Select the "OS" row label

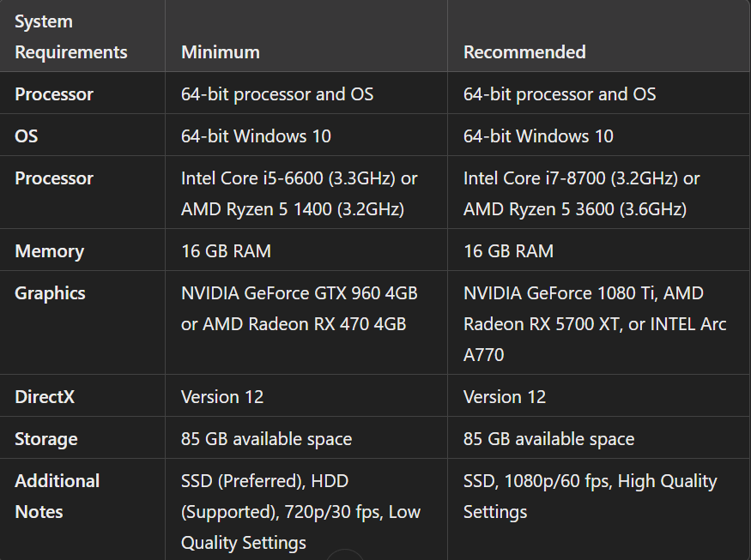tap(27, 136)
